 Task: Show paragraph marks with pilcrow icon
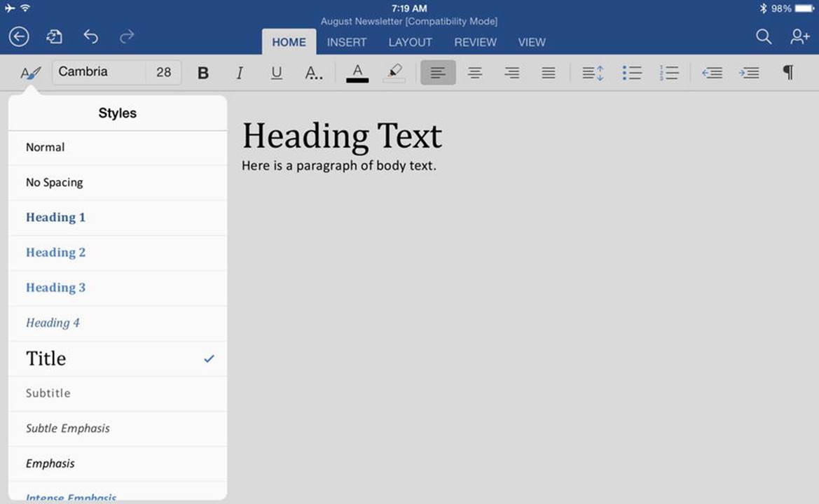[788, 73]
